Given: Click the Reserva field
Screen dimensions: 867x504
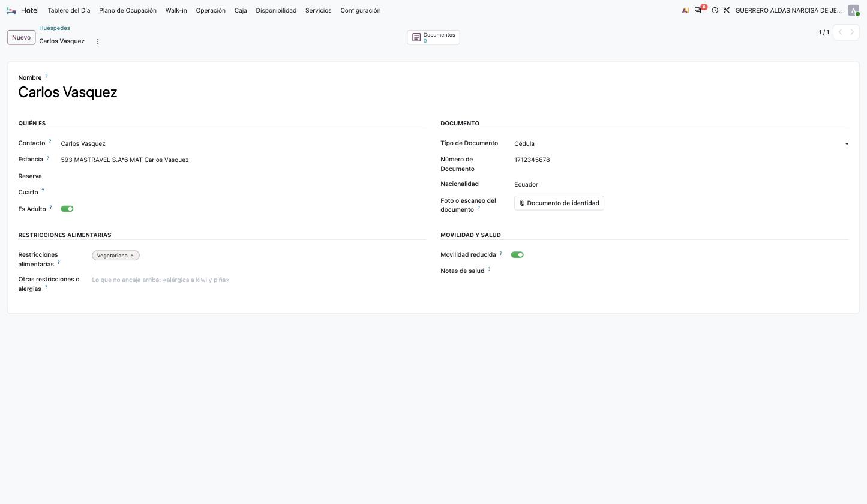Looking at the screenshot, I should (243, 176).
